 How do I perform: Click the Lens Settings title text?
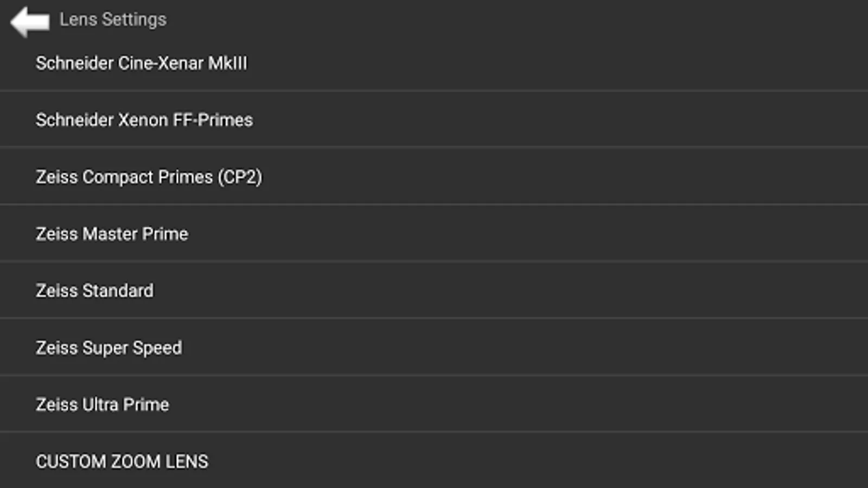tap(113, 20)
